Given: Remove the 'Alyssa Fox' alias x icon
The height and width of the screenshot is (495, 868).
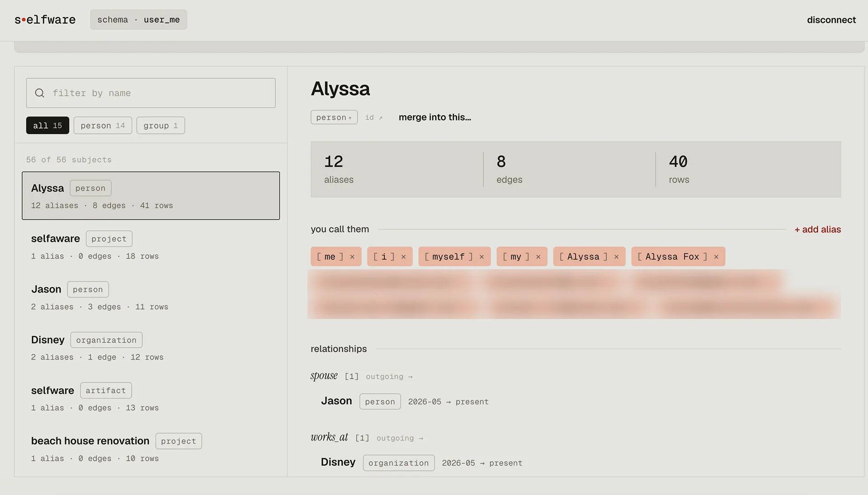Looking at the screenshot, I should (x=716, y=257).
